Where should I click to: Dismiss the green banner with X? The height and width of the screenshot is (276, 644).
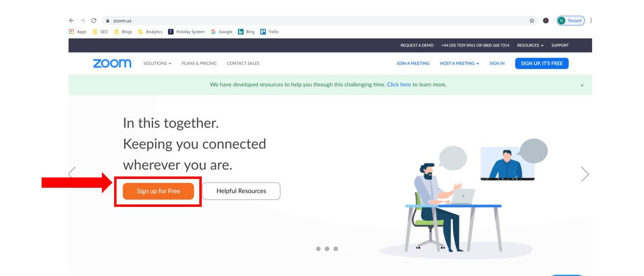pos(582,85)
